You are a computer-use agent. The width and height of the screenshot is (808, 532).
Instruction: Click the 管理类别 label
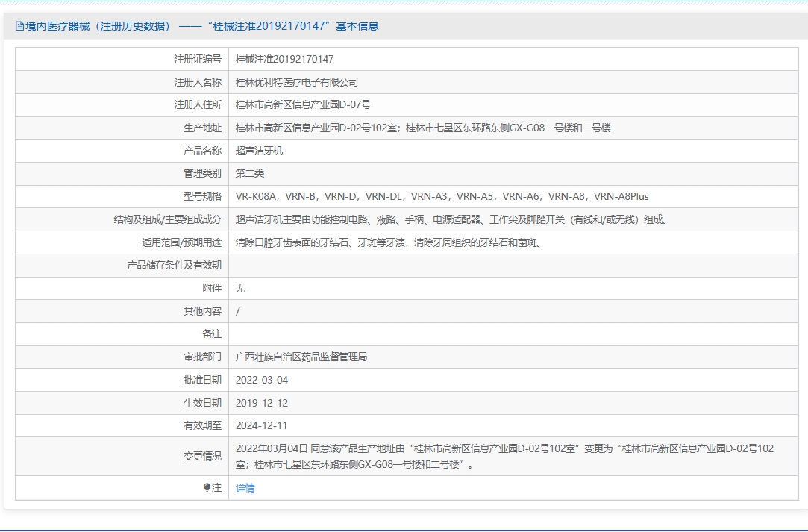pos(202,173)
